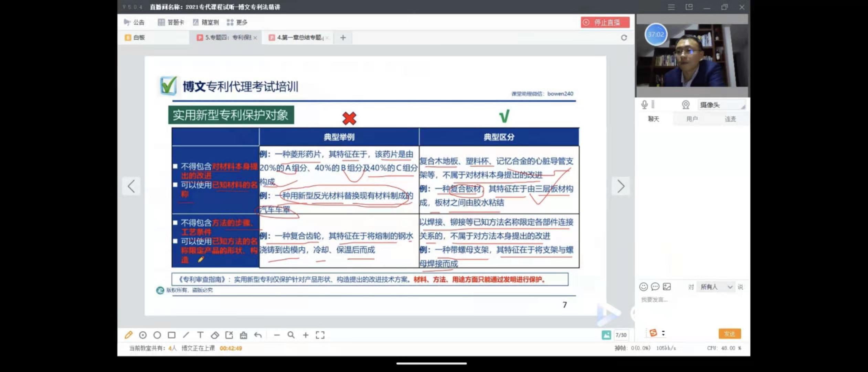
Task: Pick the eraser tool
Action: 215,335
